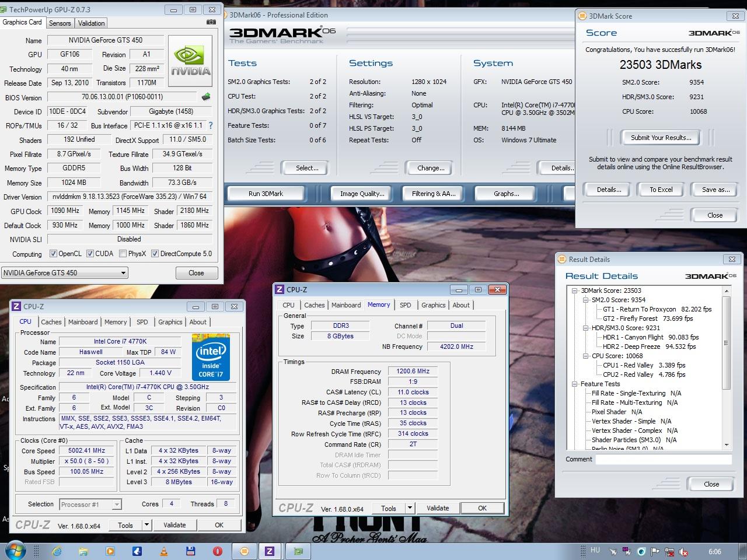This screenshot has width=747, height=560.
Task: Collapse the HDR/SM3.0 Score: 9231 node
Action: point(586,328)
